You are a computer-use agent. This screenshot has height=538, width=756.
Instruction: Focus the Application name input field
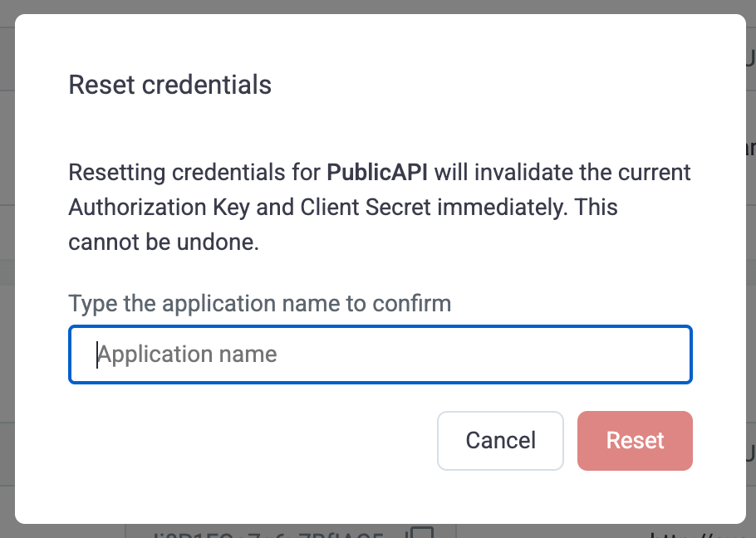coord(380,355)
